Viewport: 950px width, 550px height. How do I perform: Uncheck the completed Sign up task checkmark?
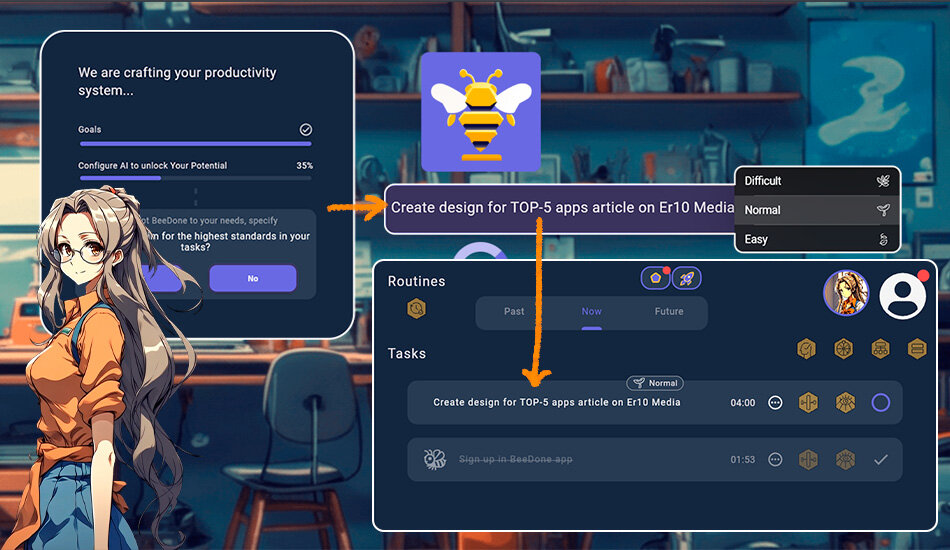pos(881,460)
